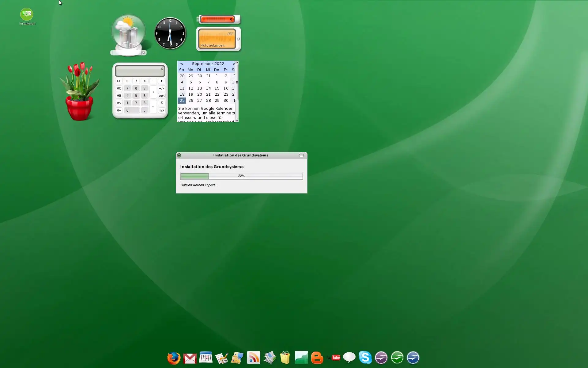
Task: Open Skype from the dock
Action: point(365,358)
